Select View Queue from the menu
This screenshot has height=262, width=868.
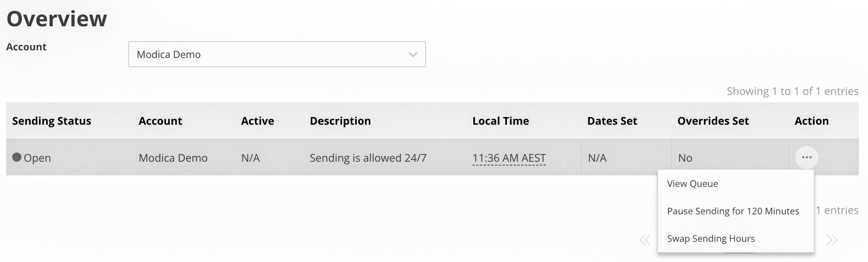click(692, 183)
